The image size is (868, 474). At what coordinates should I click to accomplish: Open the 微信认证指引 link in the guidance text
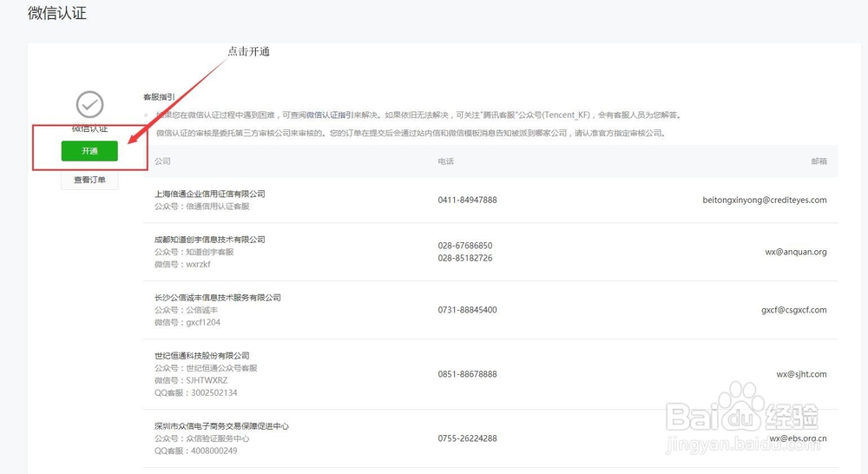(330, 115)
